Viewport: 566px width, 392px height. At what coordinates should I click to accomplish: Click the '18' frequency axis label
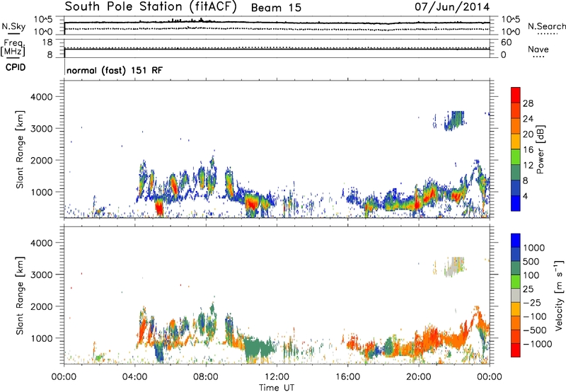(47, 42)
